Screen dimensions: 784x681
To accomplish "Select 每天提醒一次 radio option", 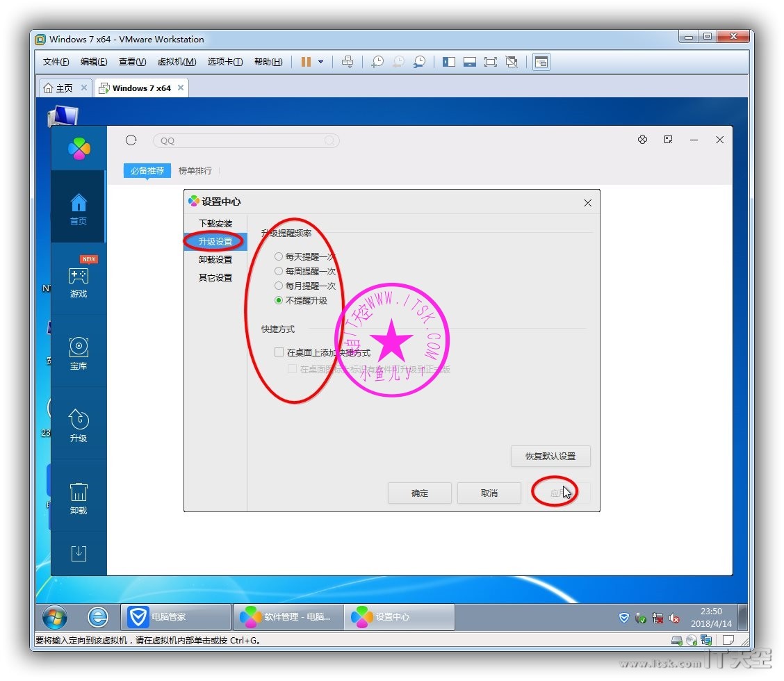I will tap(279, 256).
